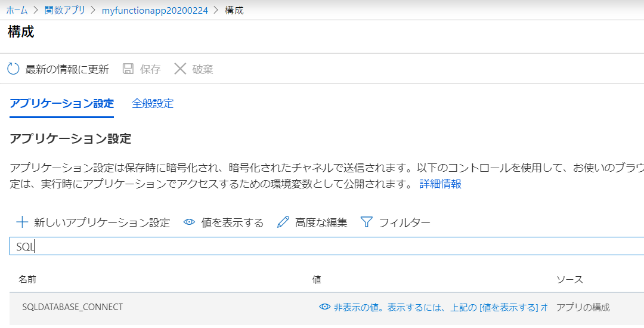Click the 構成 page title
Screen dimensions: 644x328
[20, 32]
